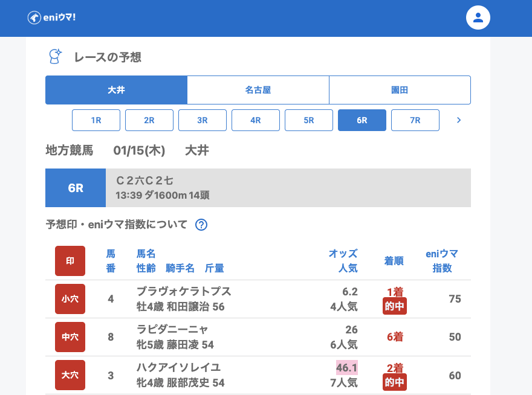Open the user profile account icon

coord(478,18)
